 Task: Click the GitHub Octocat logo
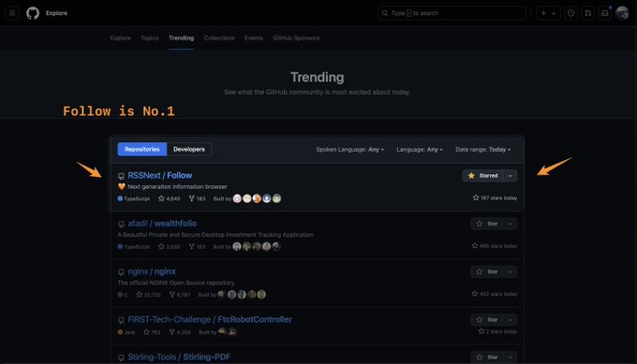[33, 13]
